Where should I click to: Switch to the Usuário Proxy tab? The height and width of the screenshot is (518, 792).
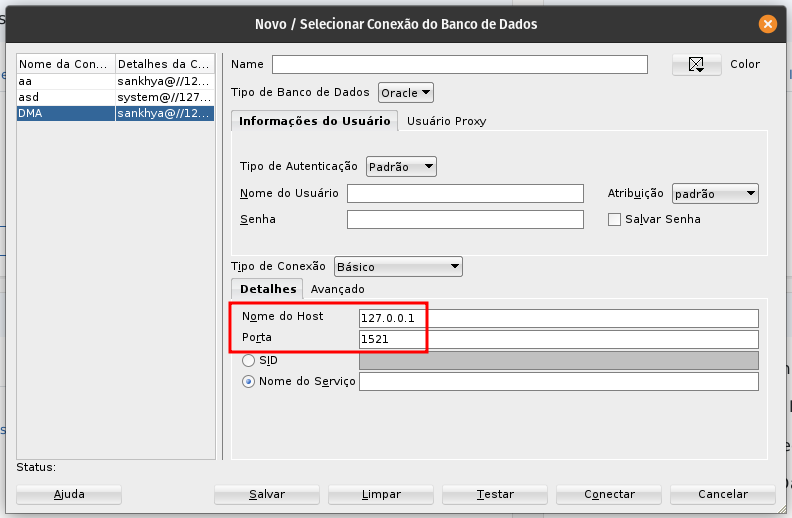point(446,121)
